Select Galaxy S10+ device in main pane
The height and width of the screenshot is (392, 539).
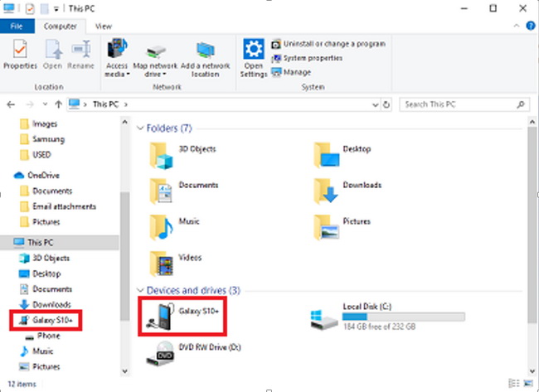click(182, 317)
